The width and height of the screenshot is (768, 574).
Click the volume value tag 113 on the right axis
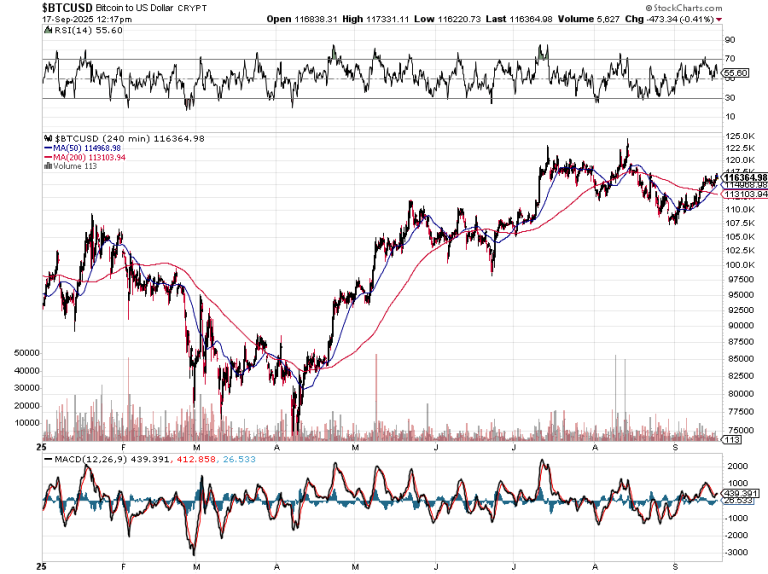(732, 439)
